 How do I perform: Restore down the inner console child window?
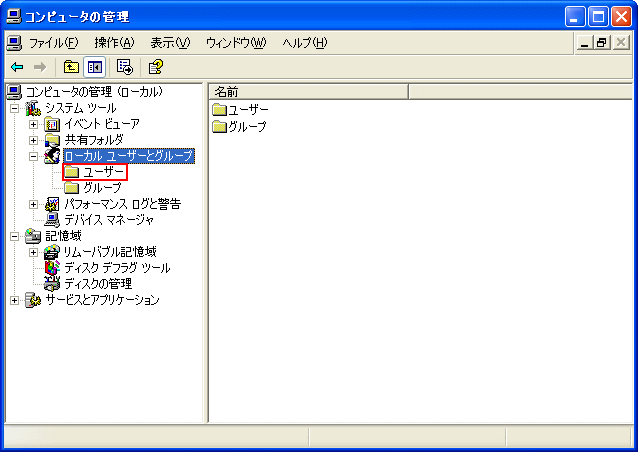(x=602, y=43)
